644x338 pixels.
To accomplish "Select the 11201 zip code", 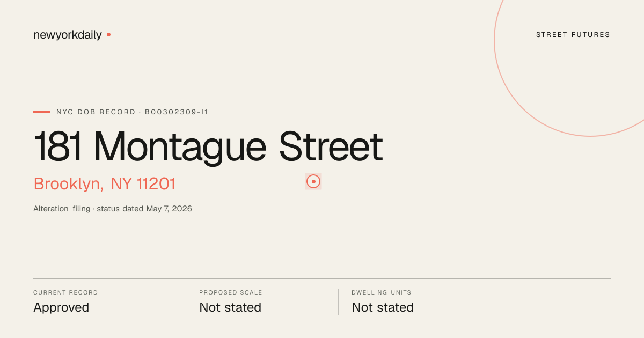I will click(x=156, y=184).
